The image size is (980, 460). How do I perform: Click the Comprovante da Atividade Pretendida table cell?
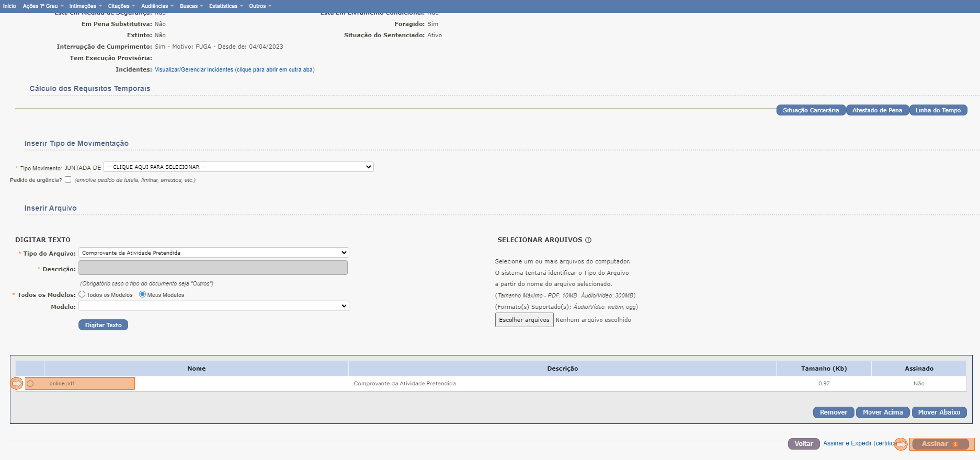point(405,383)
